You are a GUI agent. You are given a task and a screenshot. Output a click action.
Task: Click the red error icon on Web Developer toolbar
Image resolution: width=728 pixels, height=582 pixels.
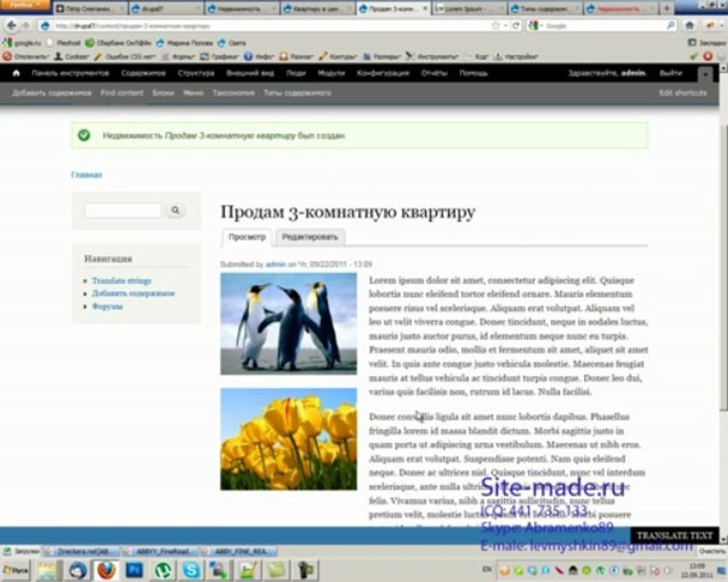(708, 57)
